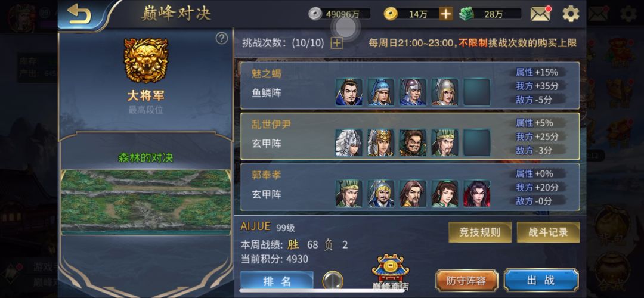Click the 森林的对决 map thumbnail
644x298 pixels.
click(146, 202)
